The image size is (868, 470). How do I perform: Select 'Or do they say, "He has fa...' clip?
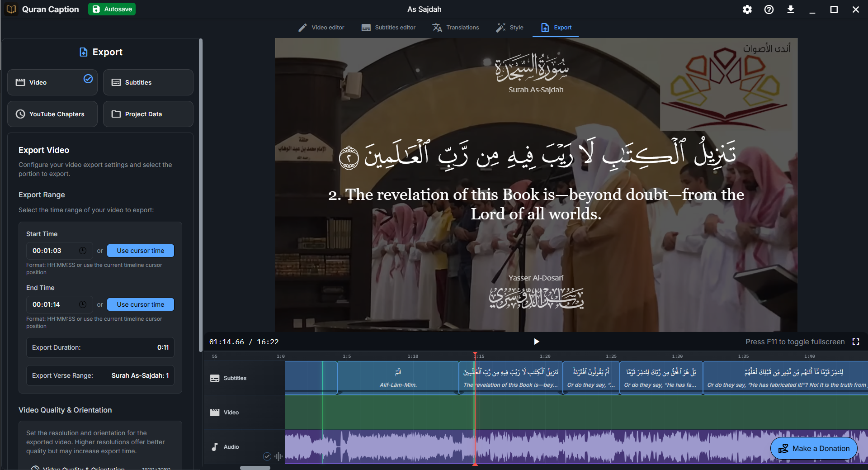point(661,378)
